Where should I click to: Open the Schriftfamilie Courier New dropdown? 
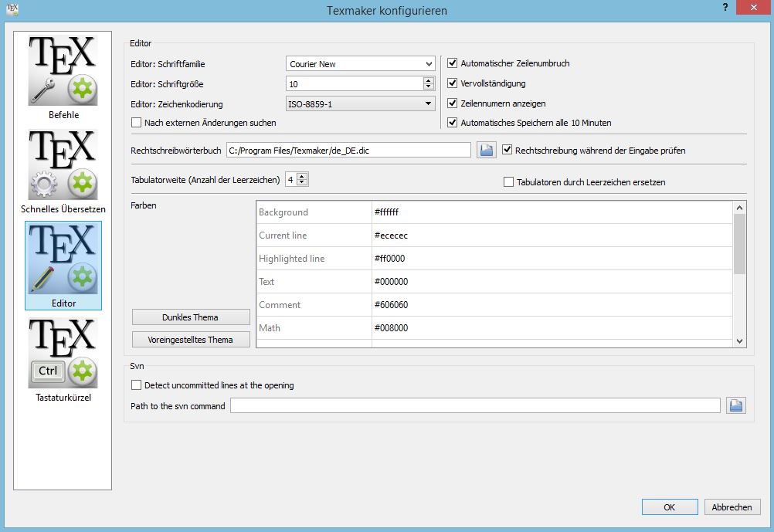[360, 63]
